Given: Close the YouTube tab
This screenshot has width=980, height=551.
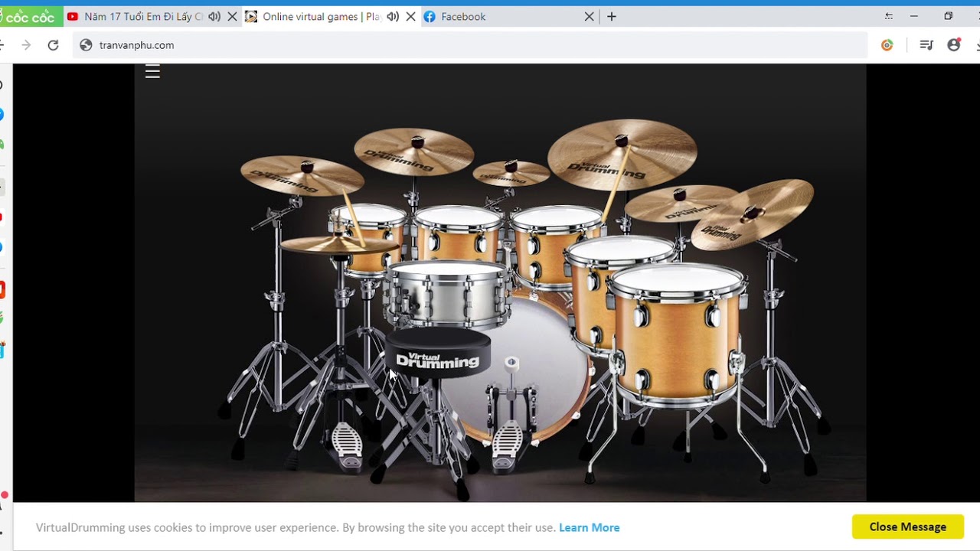Looking at the screenshot, I should (232, 16).
